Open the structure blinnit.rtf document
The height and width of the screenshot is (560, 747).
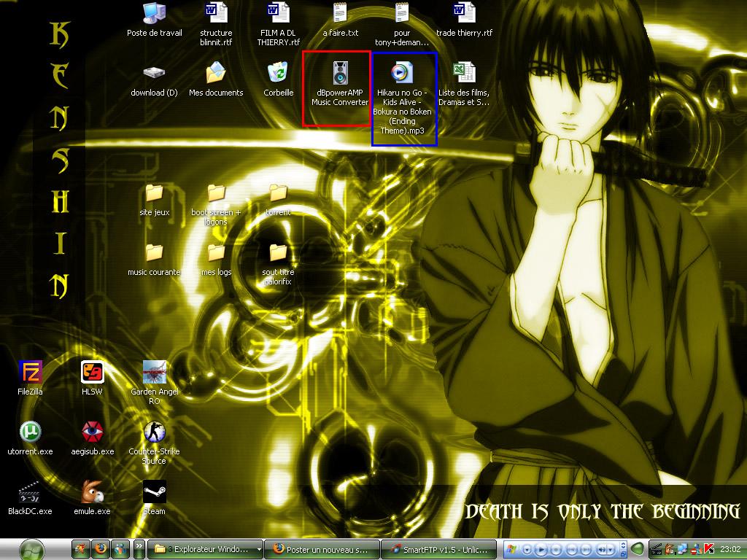point(216,25)
